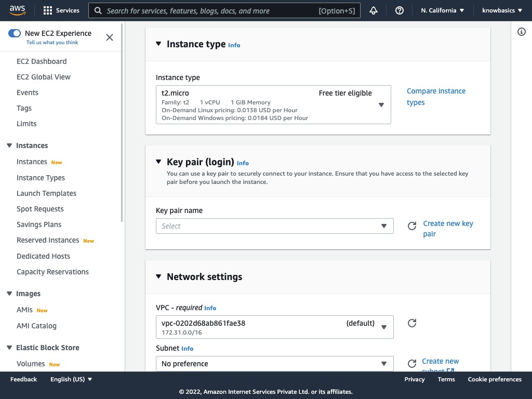This screenshot has height=399, width=532.
Task: Toggle the New EC2 Experience switch
Action: pos(15,33)
